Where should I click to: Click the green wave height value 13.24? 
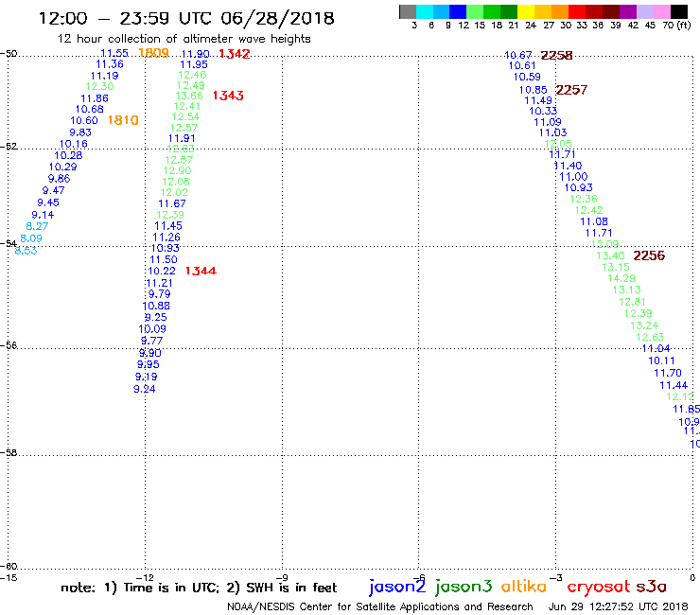(644, 325)
